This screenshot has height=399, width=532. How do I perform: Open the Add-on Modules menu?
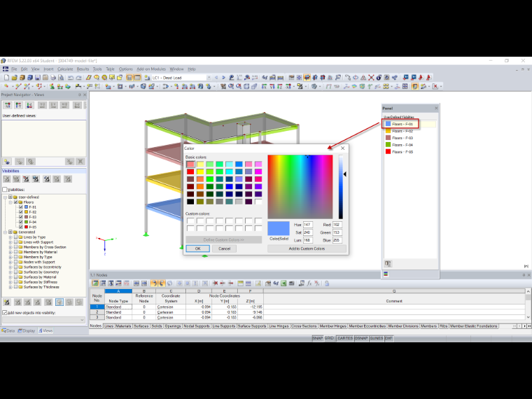tap(151, 69)
